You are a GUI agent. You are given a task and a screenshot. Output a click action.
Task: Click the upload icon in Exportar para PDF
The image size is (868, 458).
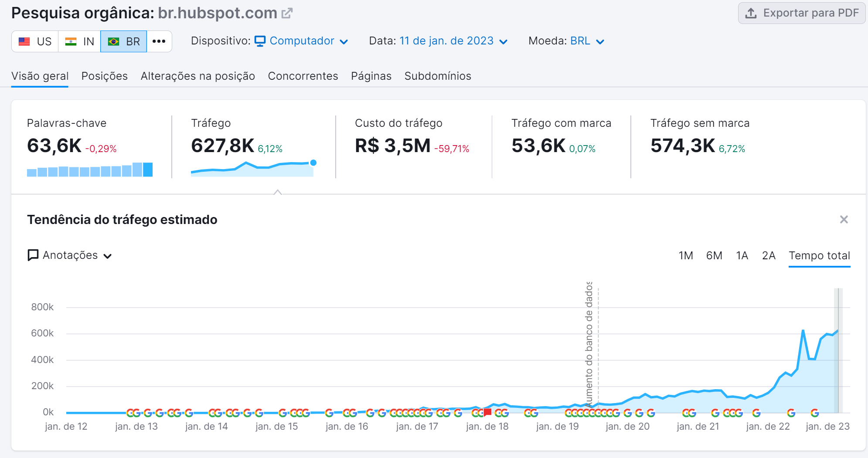(751, 13)
